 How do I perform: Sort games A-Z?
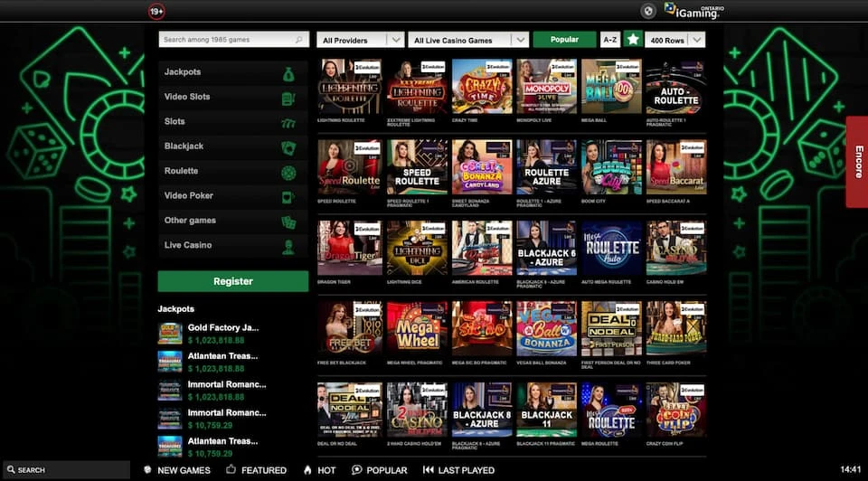(610, 39)
